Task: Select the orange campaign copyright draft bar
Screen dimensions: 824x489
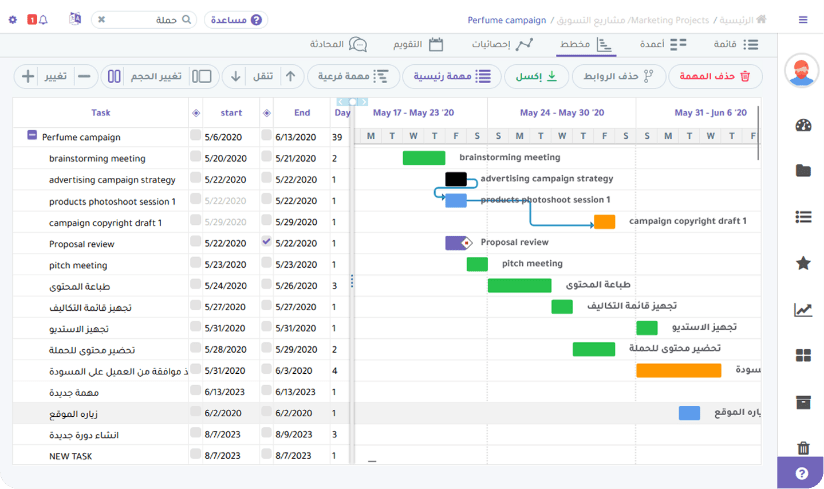Action: click(604, 222)
